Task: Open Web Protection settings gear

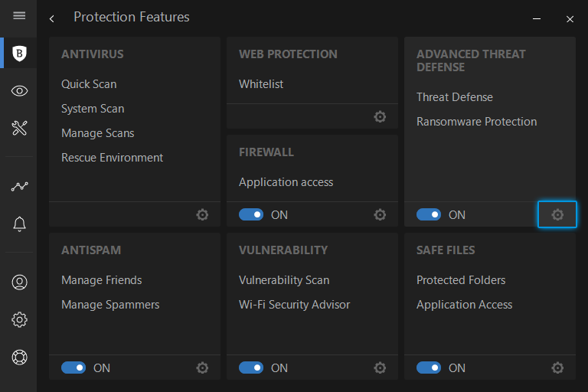Action: 380,116
